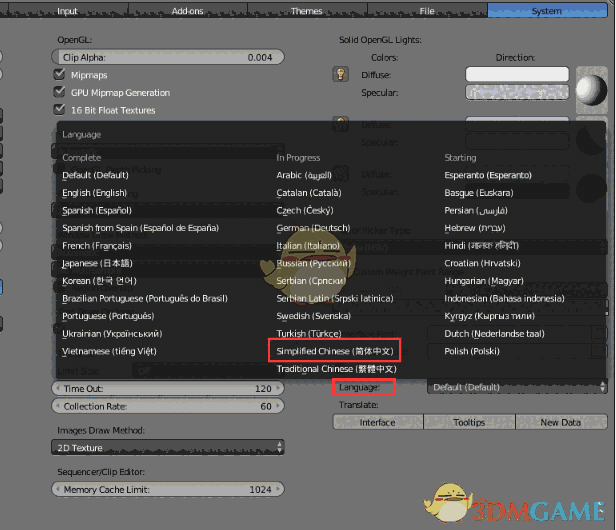Select Brazilian Portuguese language entry
Image resolution: width=616 pixels, height=530 pixels.
coord(145,299)
